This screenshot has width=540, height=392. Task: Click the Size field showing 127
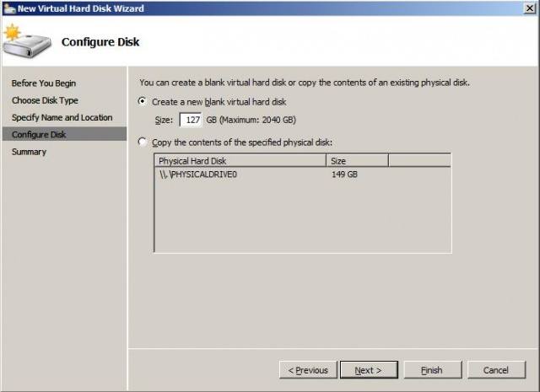(190, 120)
